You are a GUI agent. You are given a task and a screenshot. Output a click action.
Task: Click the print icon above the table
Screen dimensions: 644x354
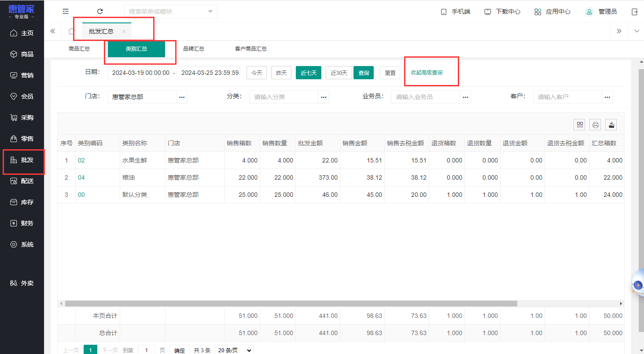tap(596, 125)
